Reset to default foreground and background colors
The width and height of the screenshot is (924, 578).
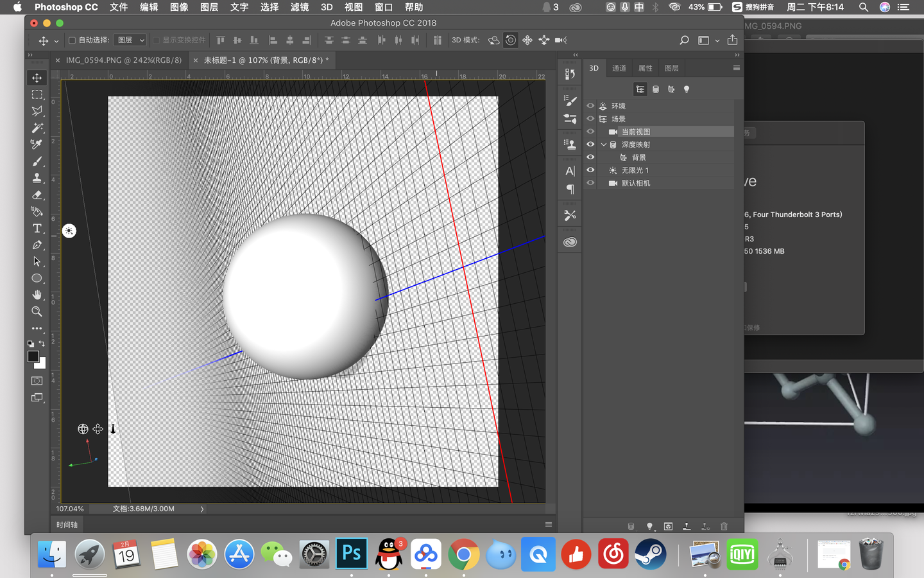click(x=31, y=344)
